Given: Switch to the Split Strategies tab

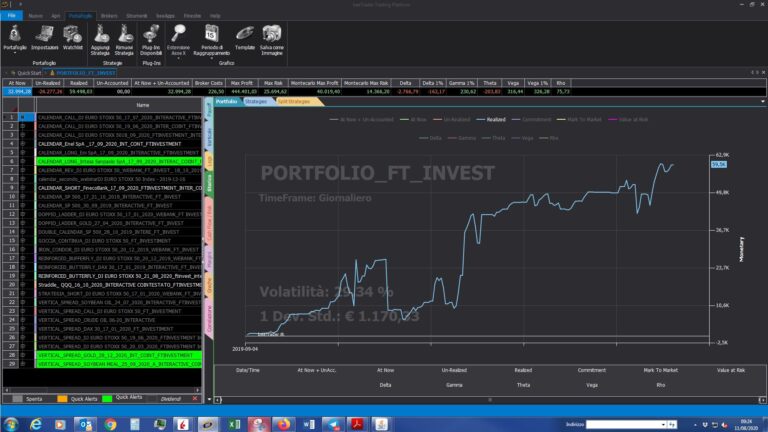Looking at the screenshot, I should [x=293, y=101].
